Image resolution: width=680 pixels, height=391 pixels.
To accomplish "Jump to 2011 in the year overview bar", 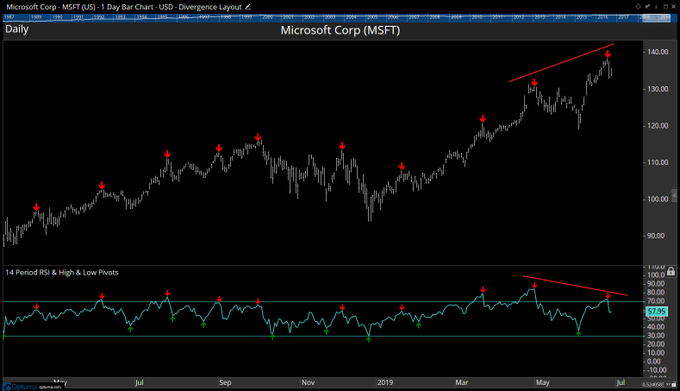I will (498, 17).
